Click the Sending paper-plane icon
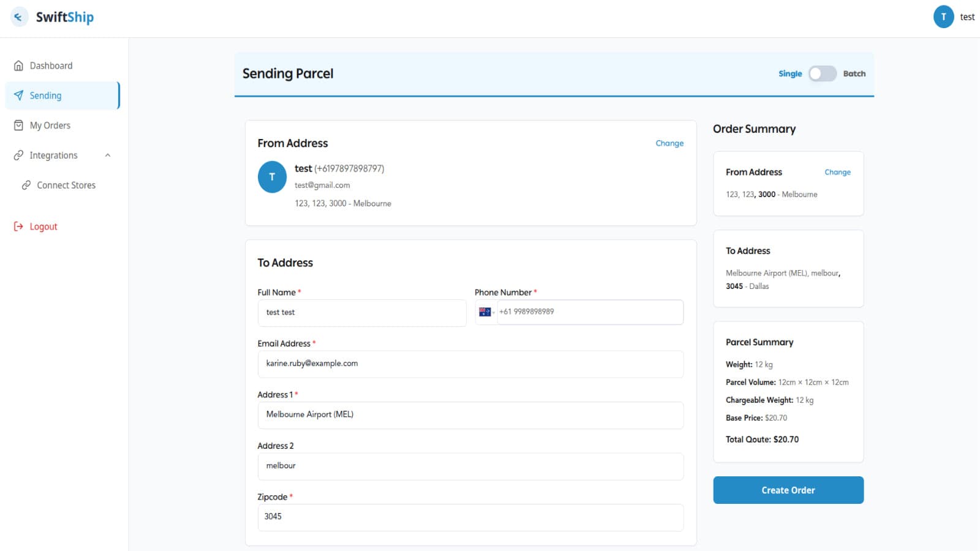This screenshot has height=551, width=980. [18, 96]
